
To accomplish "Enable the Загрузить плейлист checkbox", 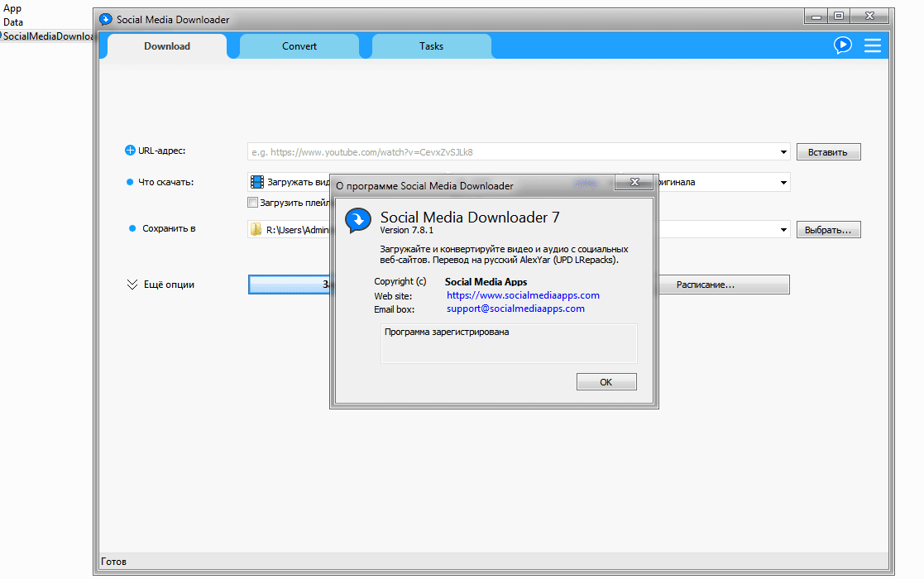I will pos(253,202).
